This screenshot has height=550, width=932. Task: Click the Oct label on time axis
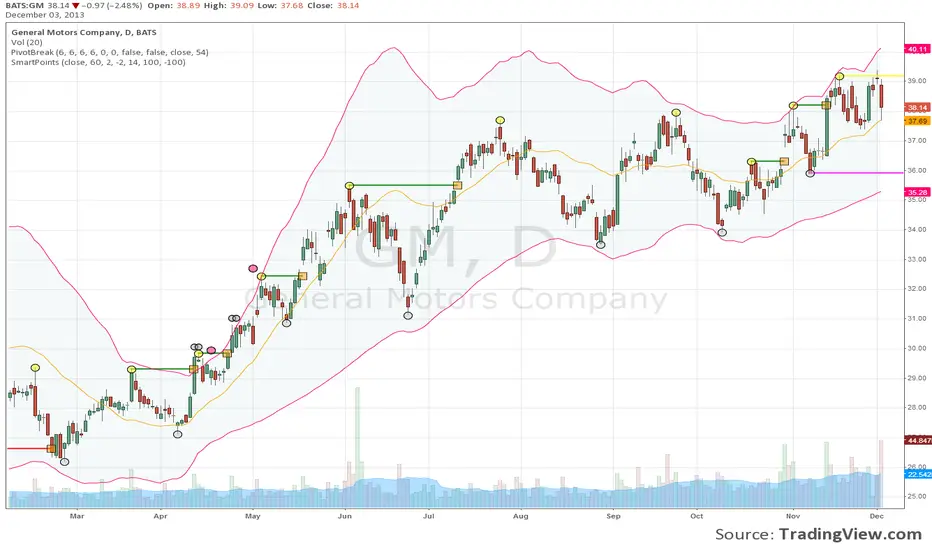[x=697, y=516]
